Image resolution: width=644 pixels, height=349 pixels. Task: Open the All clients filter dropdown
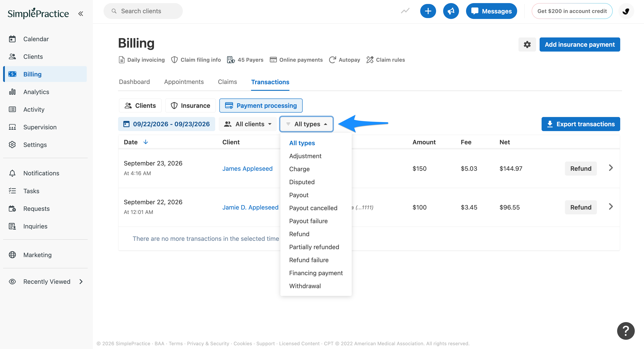248,124
